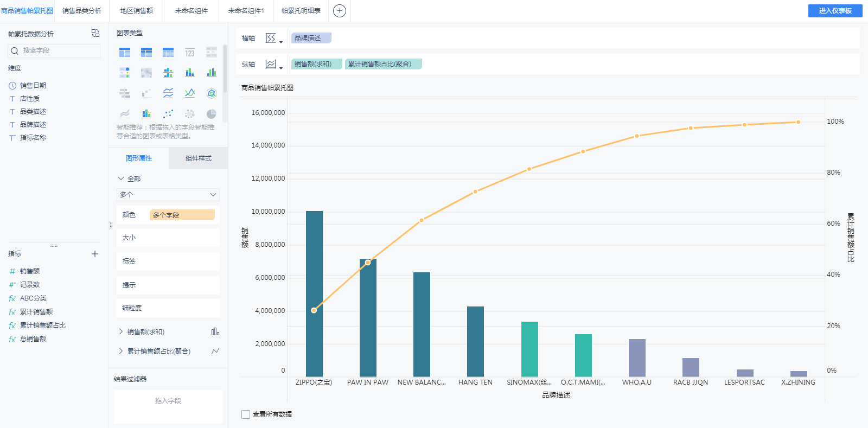Screen dimensions: 868x428
Task: Click the swap dataset icon beside 帕累托数据分析
Action: click(95, 34)
